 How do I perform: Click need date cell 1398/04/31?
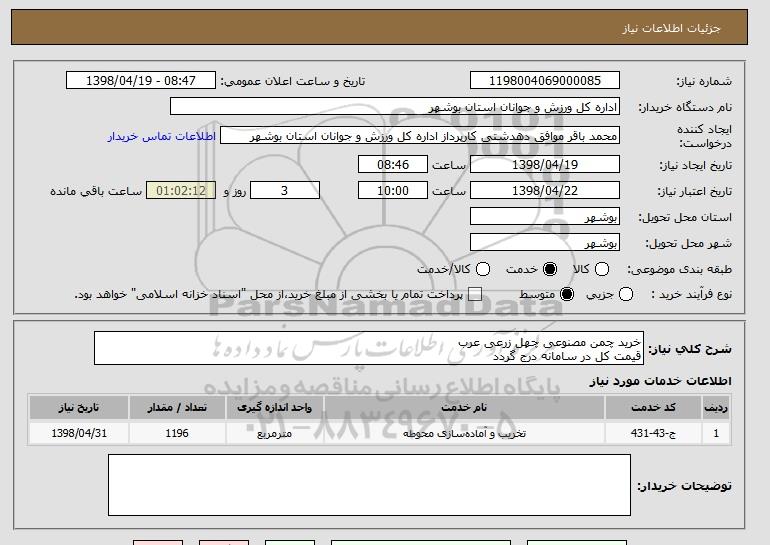point(79,433)
